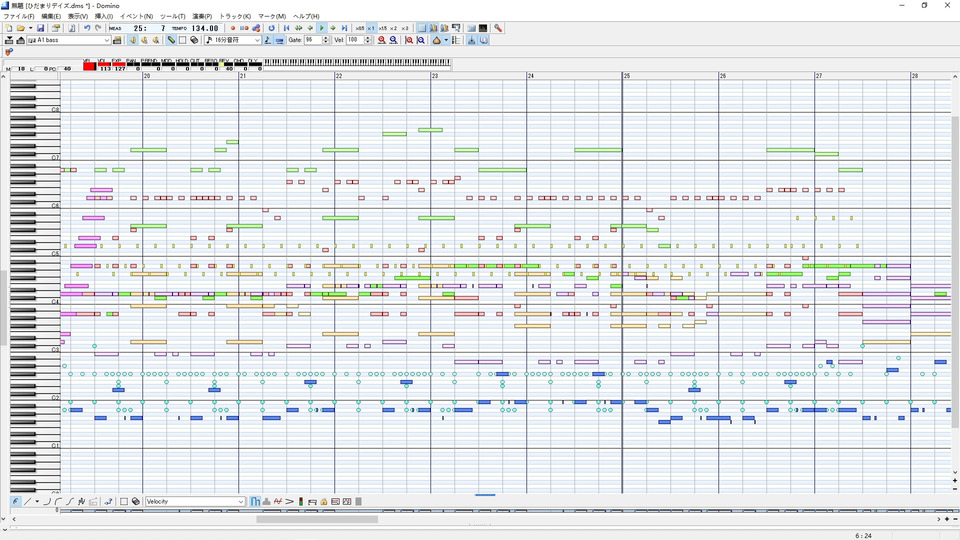
Task: Zoom out horizontally with magnifier minus
Action: 393,40
